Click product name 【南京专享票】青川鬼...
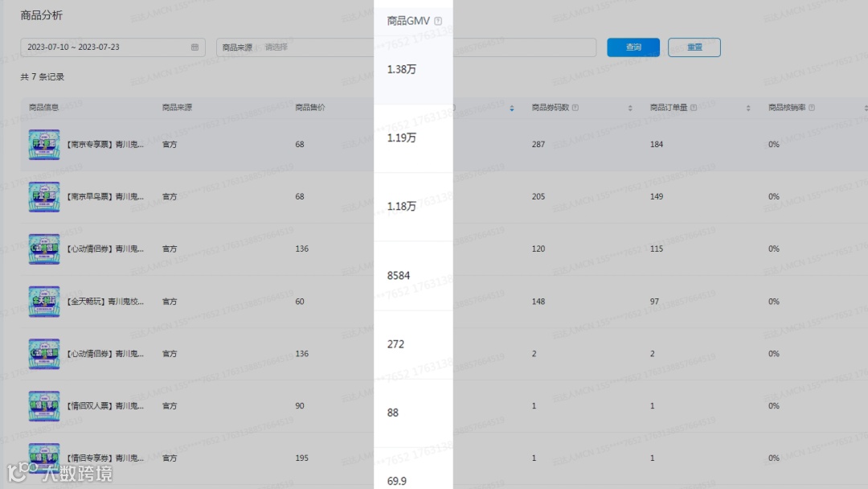The width and height of the screenshot is (868, 489). coord(104,145)
